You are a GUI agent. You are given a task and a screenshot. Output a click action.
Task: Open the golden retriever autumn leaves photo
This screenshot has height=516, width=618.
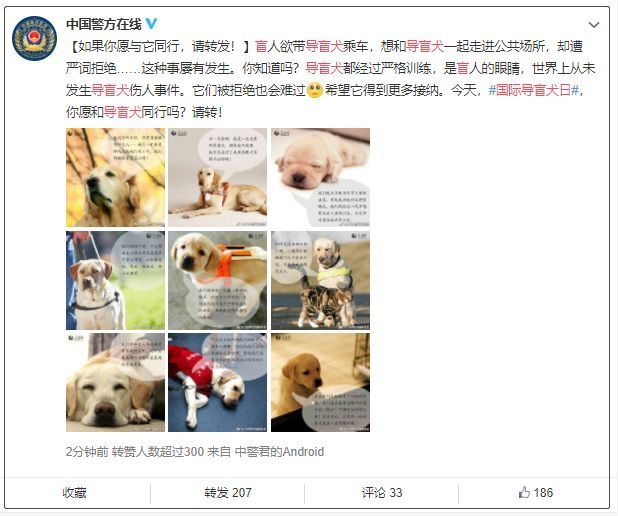[x=115, y=177]
